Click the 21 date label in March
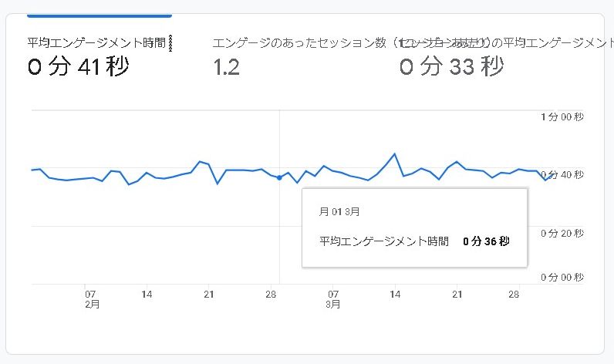Viewport: 614px width, 364px height. click(457, 294)
